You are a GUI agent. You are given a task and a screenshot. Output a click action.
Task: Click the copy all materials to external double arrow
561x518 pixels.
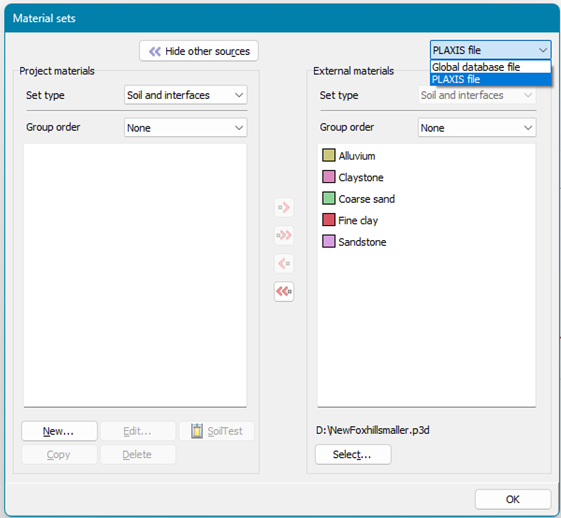tap(284, 235)
